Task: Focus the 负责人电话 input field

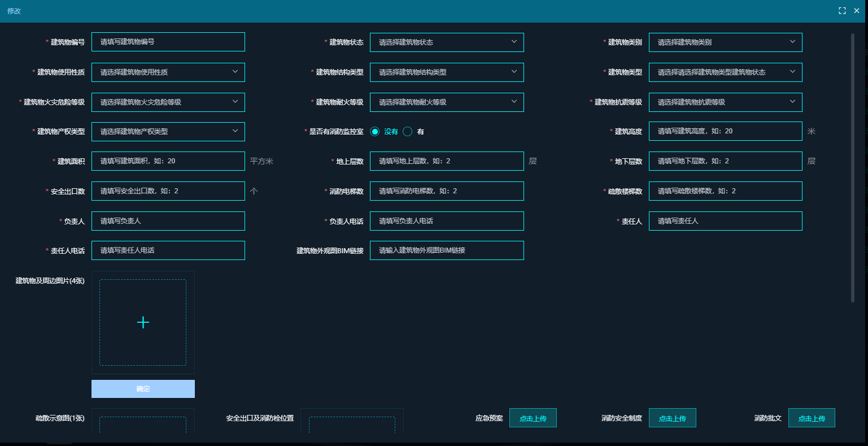Action: pyautogui.click(x=447, y=221)
